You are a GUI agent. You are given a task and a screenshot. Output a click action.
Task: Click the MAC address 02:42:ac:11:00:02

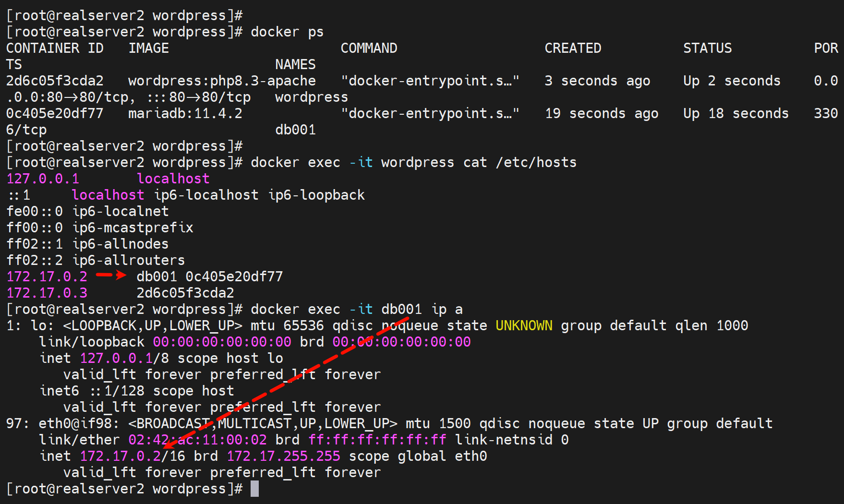tap(197, 440)
